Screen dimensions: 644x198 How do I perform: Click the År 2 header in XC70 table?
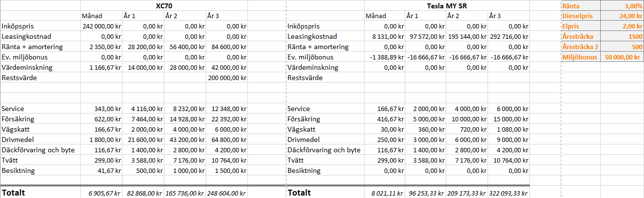172,16
